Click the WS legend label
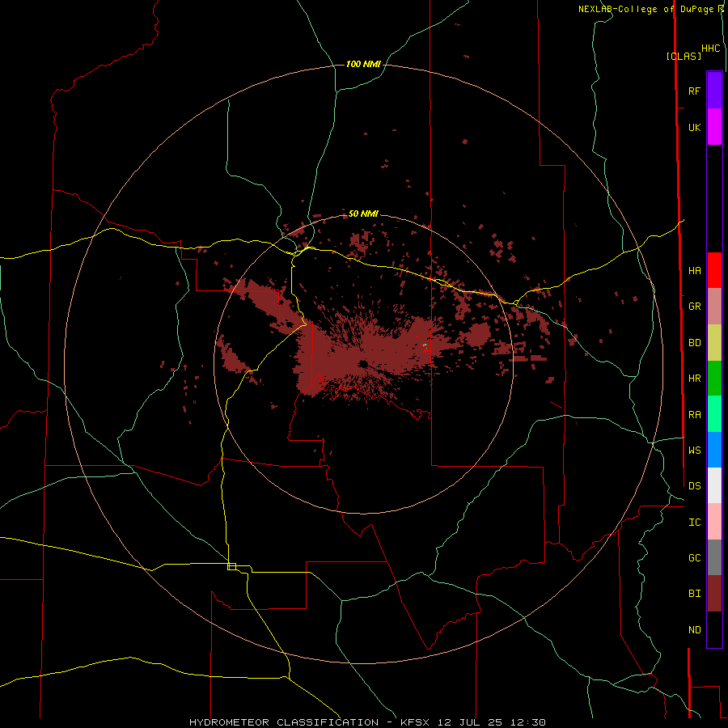 694,450
